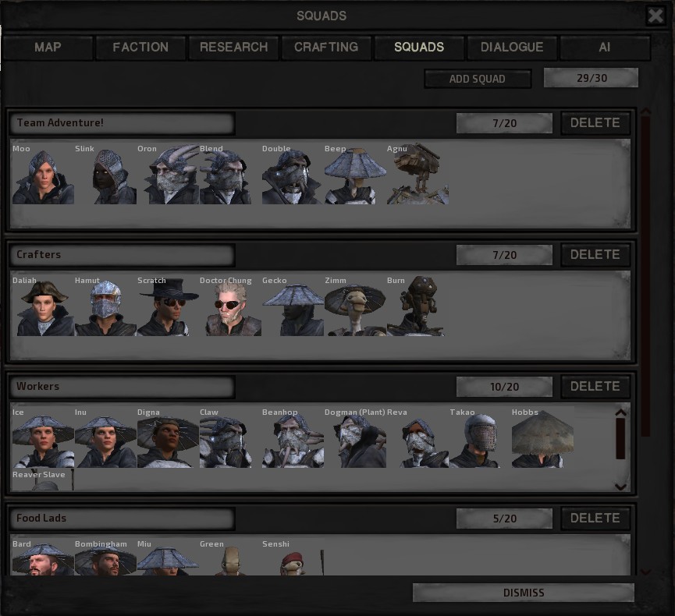Switch to the AI tab
675x616 pixels.
click(605, 48)
